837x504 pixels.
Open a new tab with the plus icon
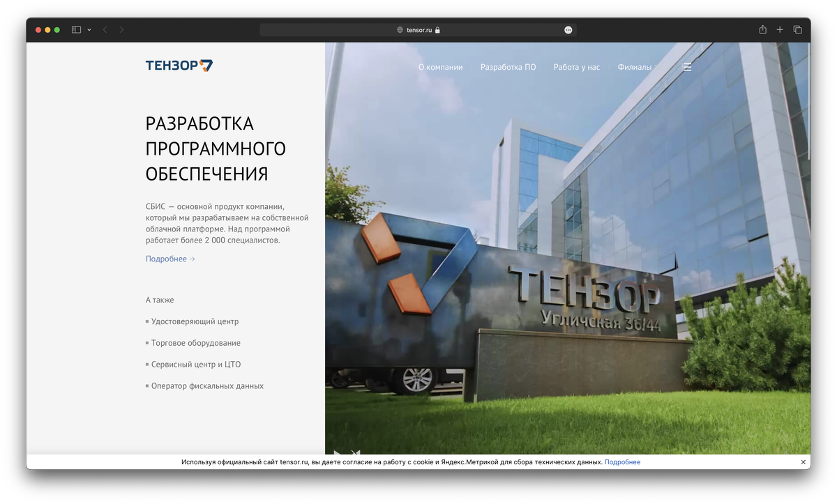point(780,30)
